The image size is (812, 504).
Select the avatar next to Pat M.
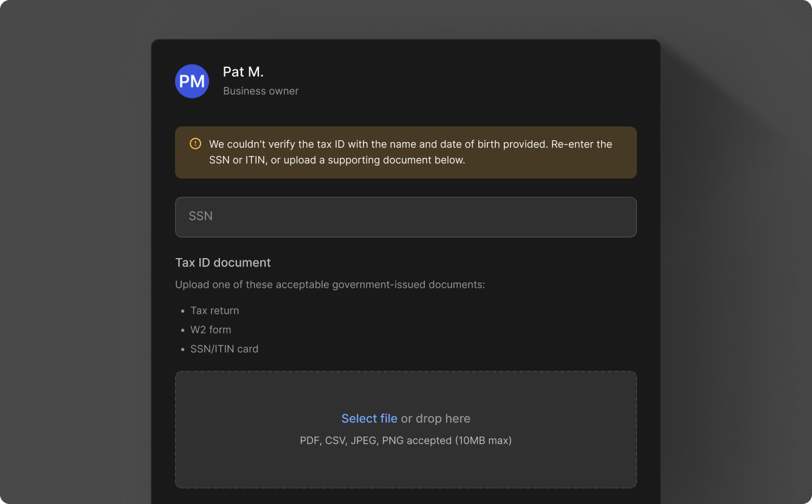tap(191, 81)
